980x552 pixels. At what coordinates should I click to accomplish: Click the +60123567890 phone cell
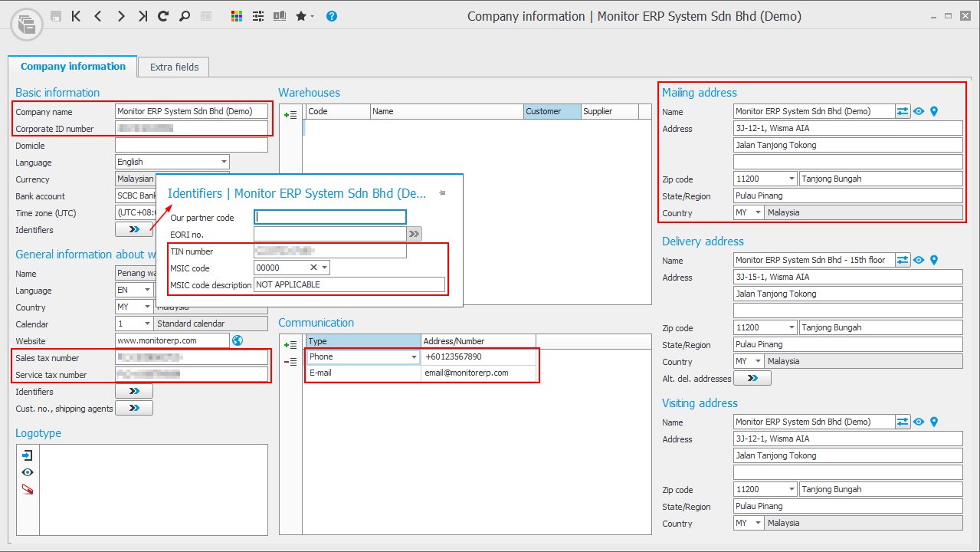pos(477,357)
